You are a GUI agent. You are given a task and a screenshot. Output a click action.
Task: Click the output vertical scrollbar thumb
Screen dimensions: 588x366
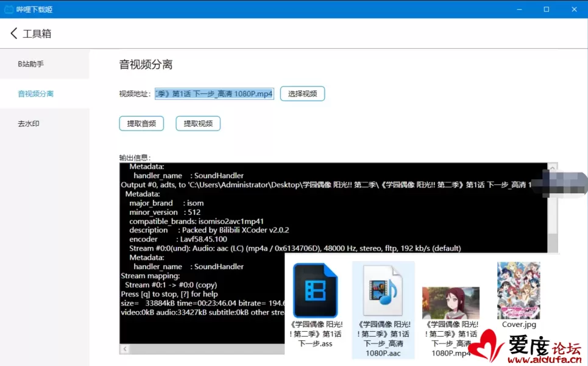click(x=553, y=243)
